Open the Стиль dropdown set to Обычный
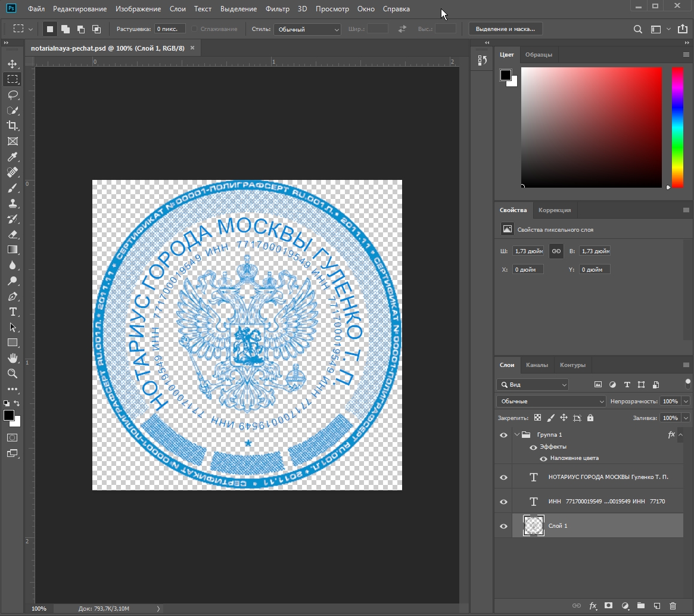This screenshot has height=616, width=694. pos(307,29)
